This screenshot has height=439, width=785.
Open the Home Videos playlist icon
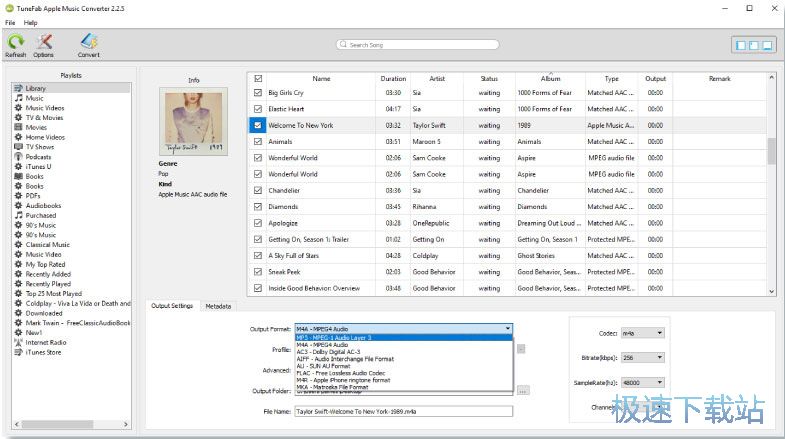point(19,137)
